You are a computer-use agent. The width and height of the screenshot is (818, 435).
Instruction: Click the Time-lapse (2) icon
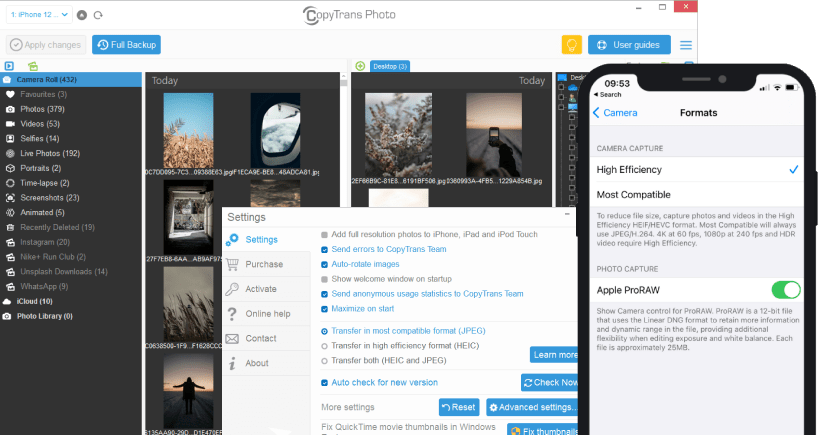point(10,183)
